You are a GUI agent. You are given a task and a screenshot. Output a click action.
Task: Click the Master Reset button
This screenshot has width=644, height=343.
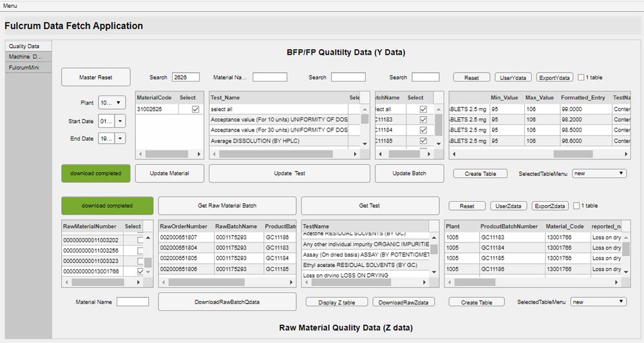coord(95,77)
